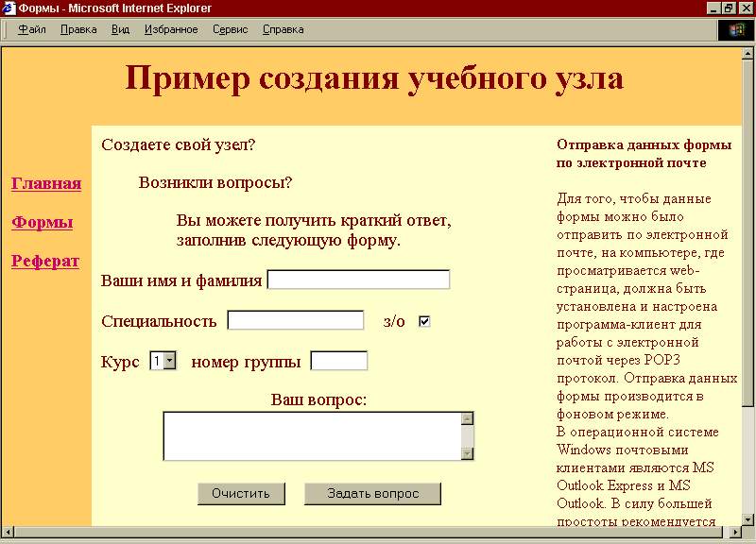Click the heading Пример создания учебного узла

click(x=374, y=78)
